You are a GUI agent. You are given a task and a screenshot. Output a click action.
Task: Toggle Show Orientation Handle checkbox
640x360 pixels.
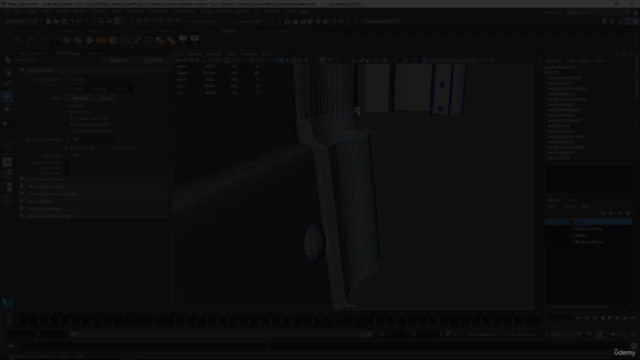(x=67, y=131)
